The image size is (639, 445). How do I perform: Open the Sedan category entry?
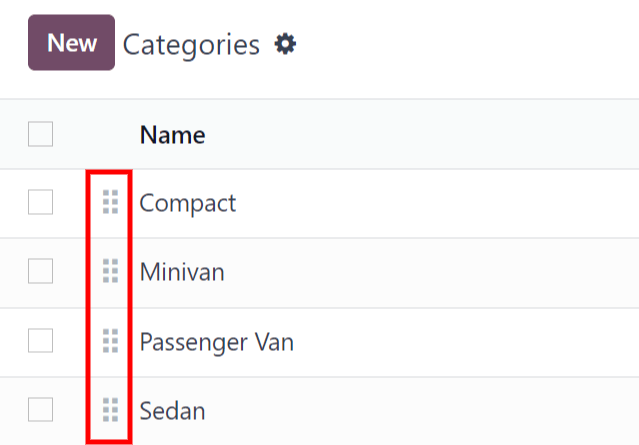coord(173,409)
